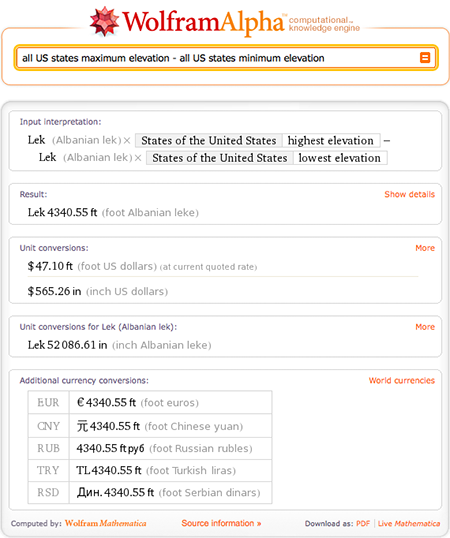Select the Serbian dinars 4340.55 ft value
This screenshot has height=538, width=450.
pos(115,492)
